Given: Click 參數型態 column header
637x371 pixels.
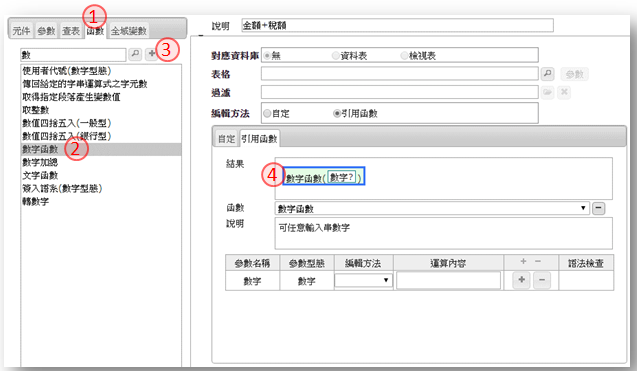Looking at the screenshot, I should pos(307,263).
